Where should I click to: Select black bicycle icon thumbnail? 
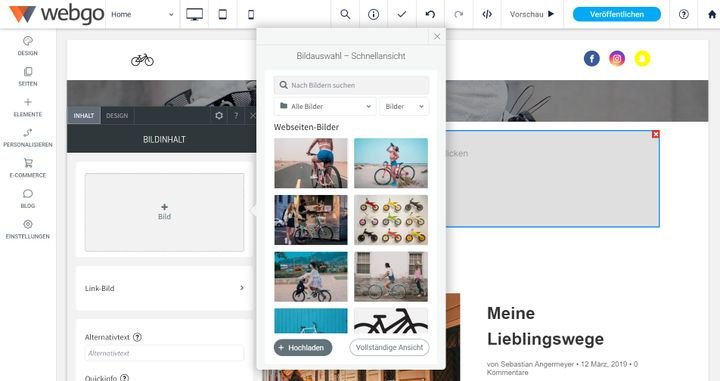391,320
